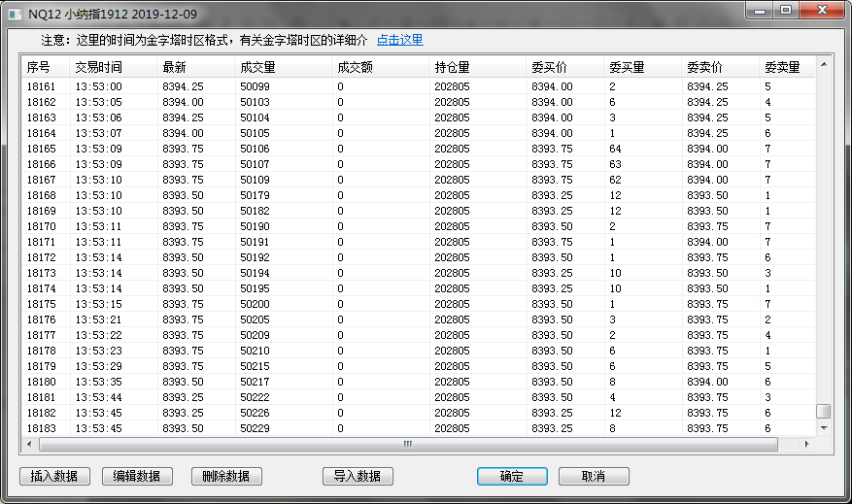Click the time cell 13:53:05

[x=98, y=102]
